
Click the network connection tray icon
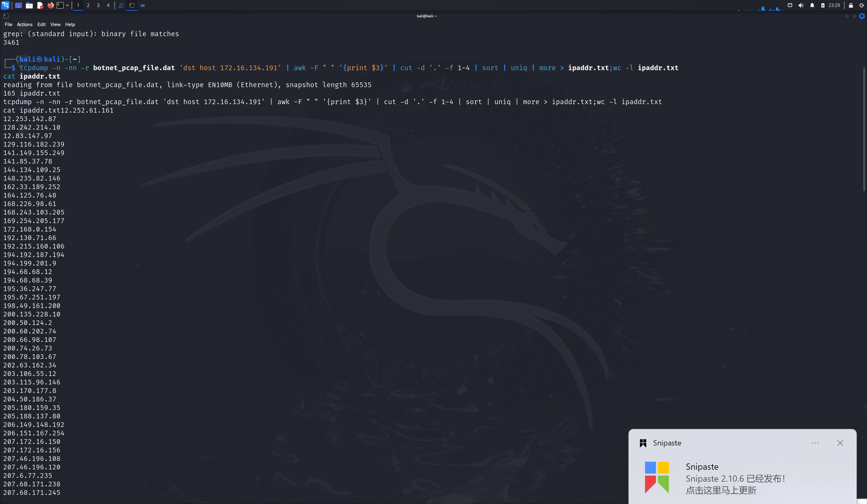click(790, 5)
